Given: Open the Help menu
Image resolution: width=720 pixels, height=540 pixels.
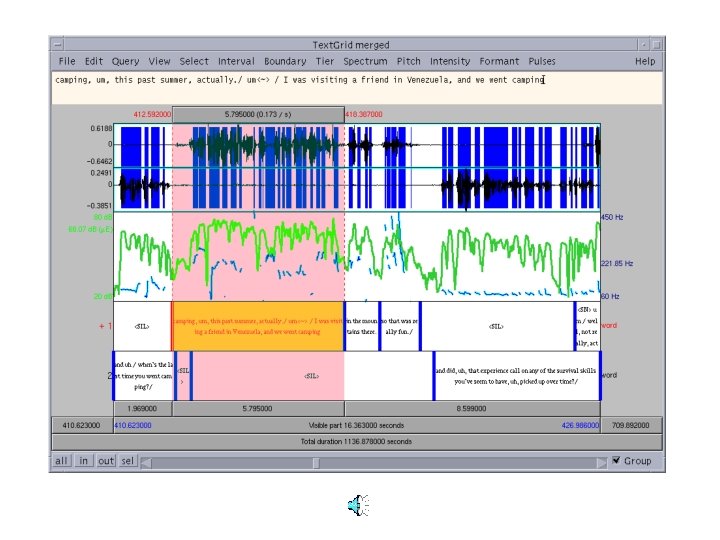Looking at the screenshot, I should pos(645,61).
